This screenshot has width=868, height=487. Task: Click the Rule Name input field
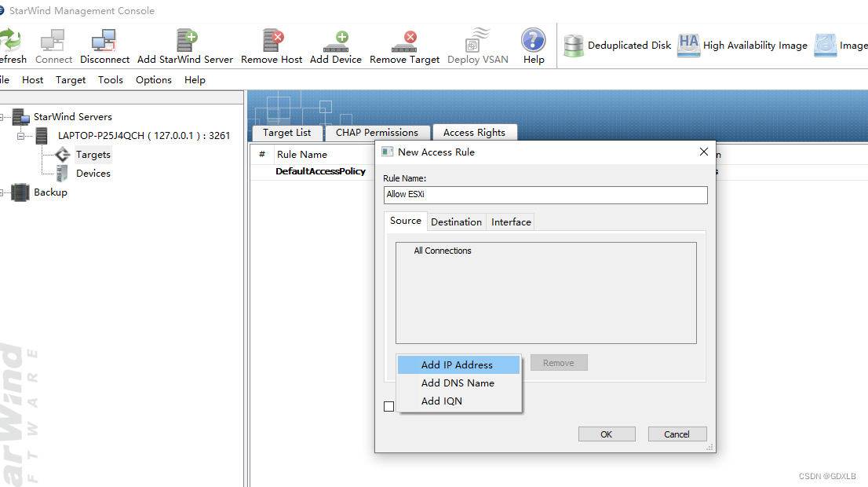coord(545,195)
